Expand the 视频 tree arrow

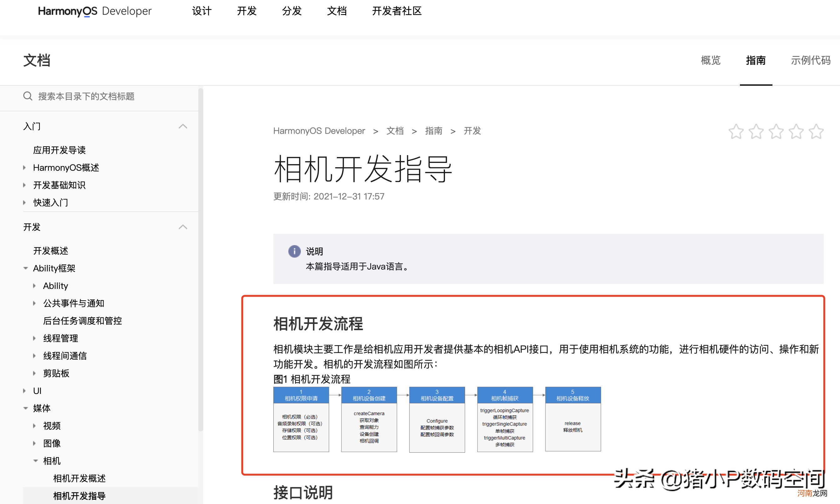tap(34, 426)
